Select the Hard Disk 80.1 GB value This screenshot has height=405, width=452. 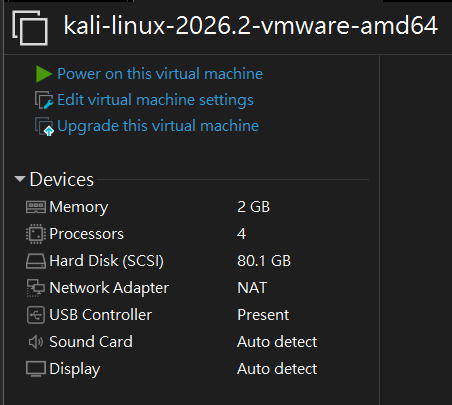(x=264, y=261)
